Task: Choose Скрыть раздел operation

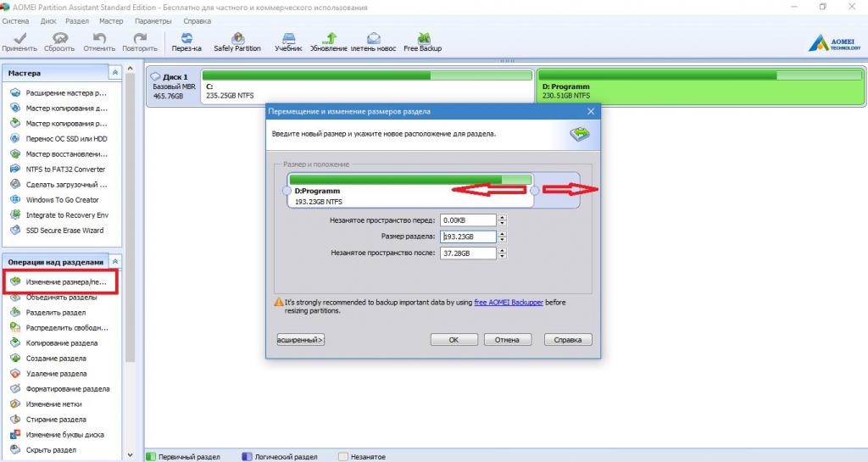Action: pyautogui.click(x=43, y=450)
